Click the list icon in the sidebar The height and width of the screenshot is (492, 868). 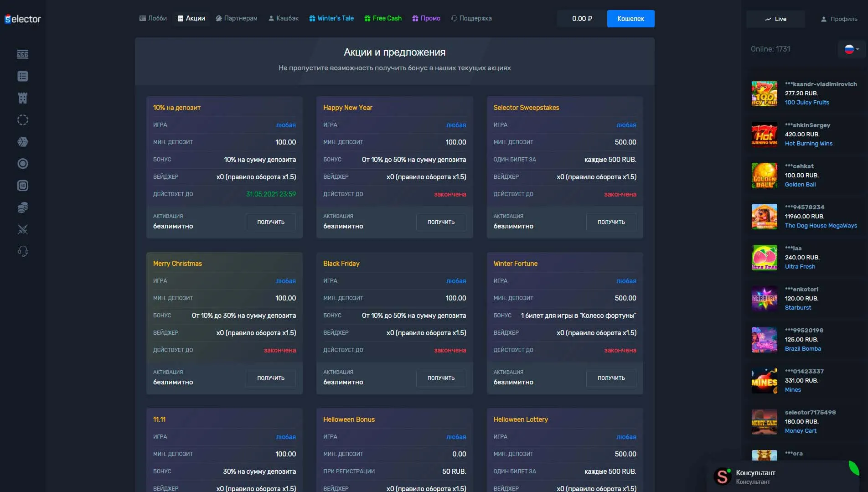pyautogui.click(x=23, y=76)
